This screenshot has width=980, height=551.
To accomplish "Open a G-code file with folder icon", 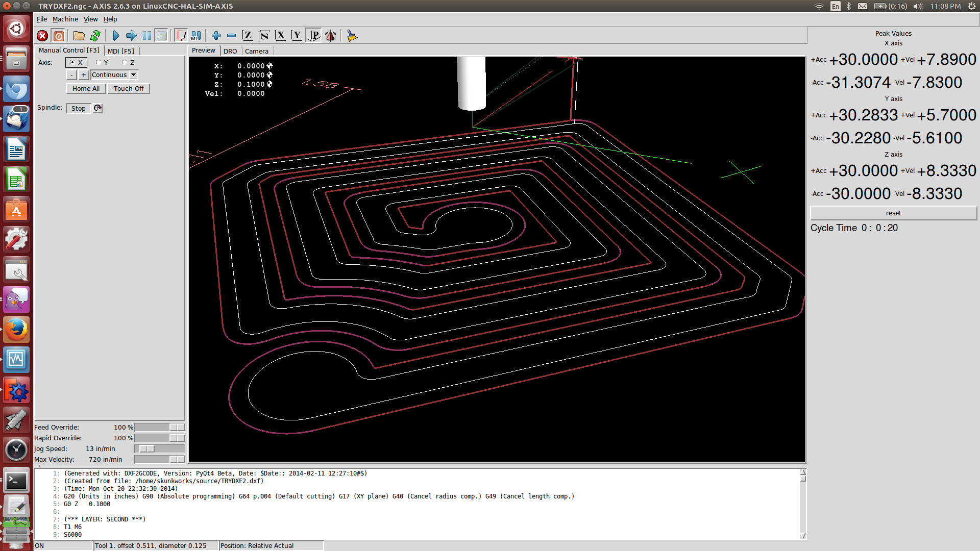I will [x=79, y=36].
